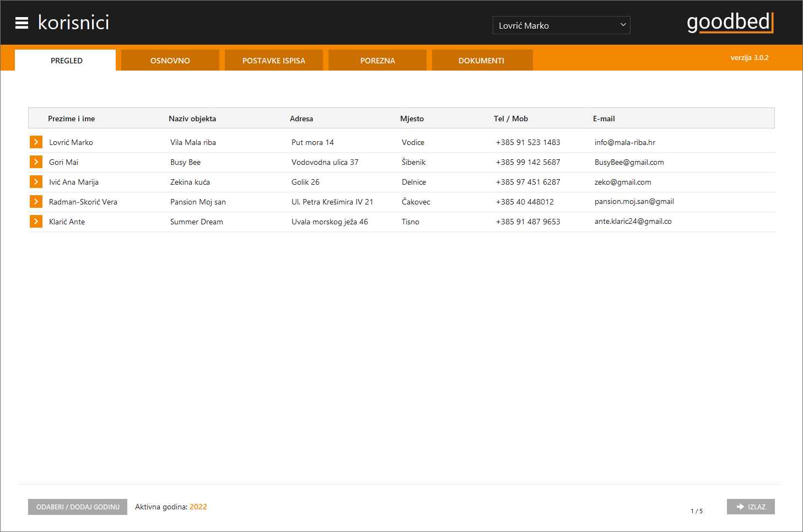Click the place Čakovec

[x=416, y=202]
